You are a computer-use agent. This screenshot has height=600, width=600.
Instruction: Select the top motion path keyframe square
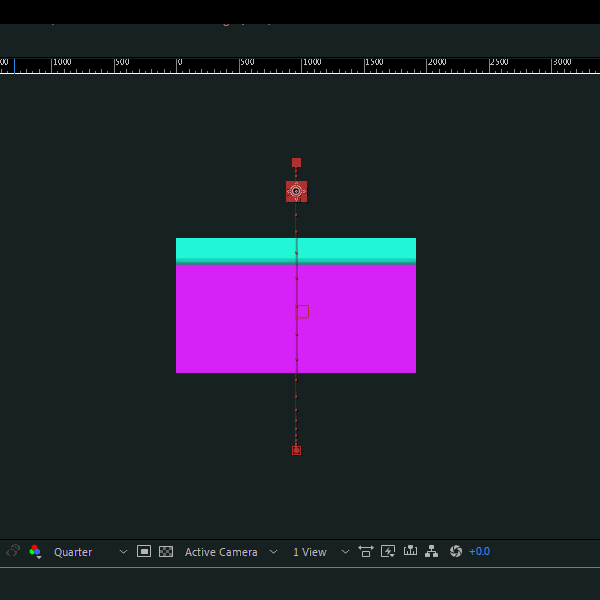pyautogui.click(x=296, y=163)
